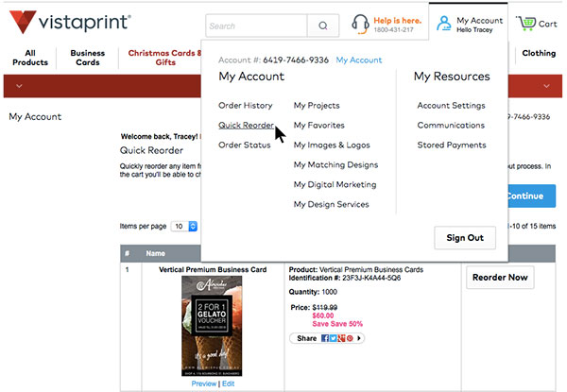Check Order Status
567x392 pixels.
pyautogui.click(x=245, y=145)
